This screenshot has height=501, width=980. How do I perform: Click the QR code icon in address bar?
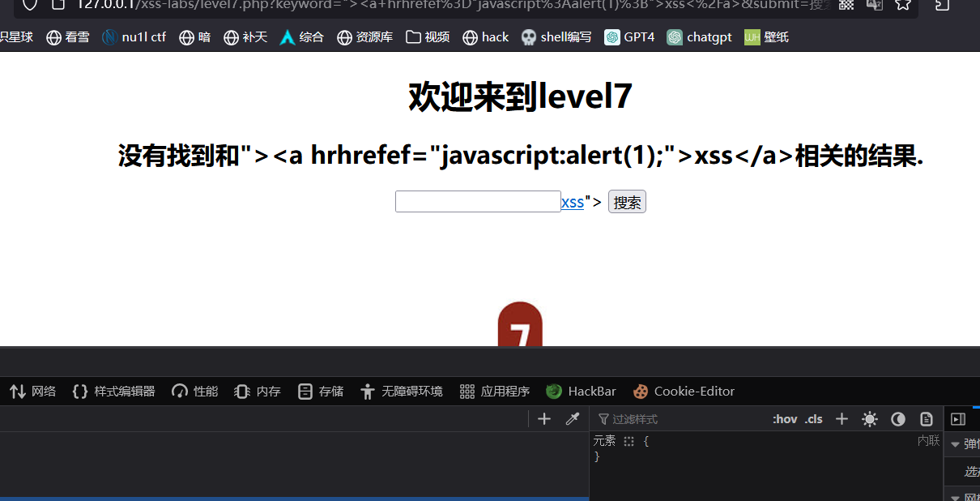846,5
